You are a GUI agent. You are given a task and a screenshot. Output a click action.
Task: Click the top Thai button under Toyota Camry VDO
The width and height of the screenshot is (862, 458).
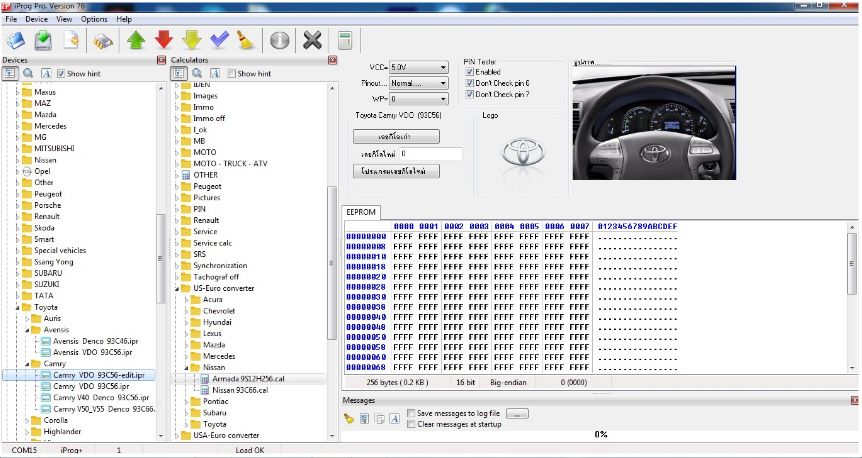click(x=395, y=135)
